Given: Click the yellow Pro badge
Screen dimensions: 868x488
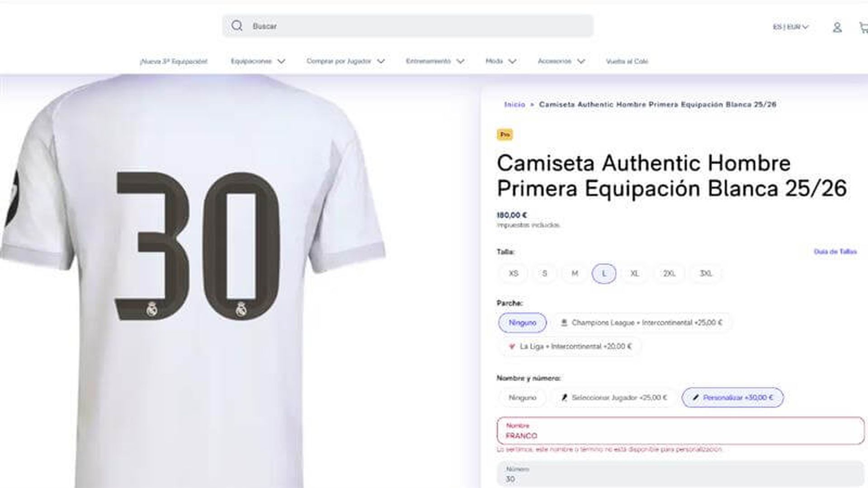Looking at the screenshot, I should (x=505, y=134).
